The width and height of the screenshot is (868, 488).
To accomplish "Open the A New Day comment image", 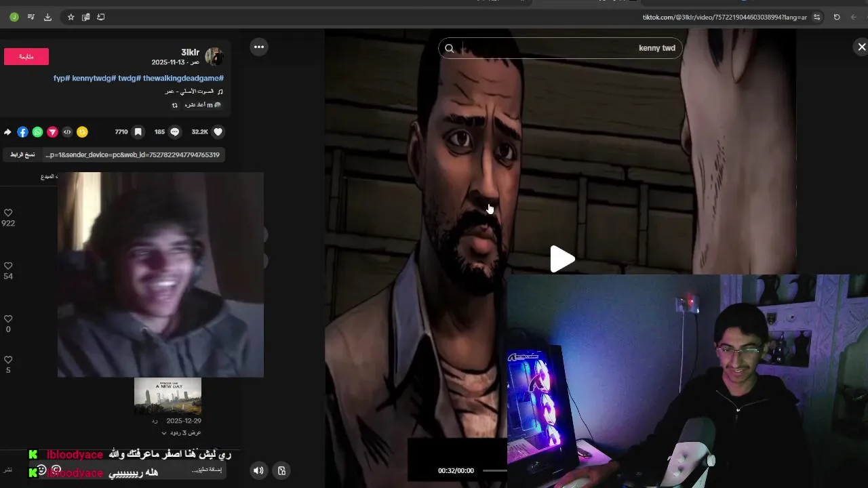I will pyautogui.click(x=167, y=396).
